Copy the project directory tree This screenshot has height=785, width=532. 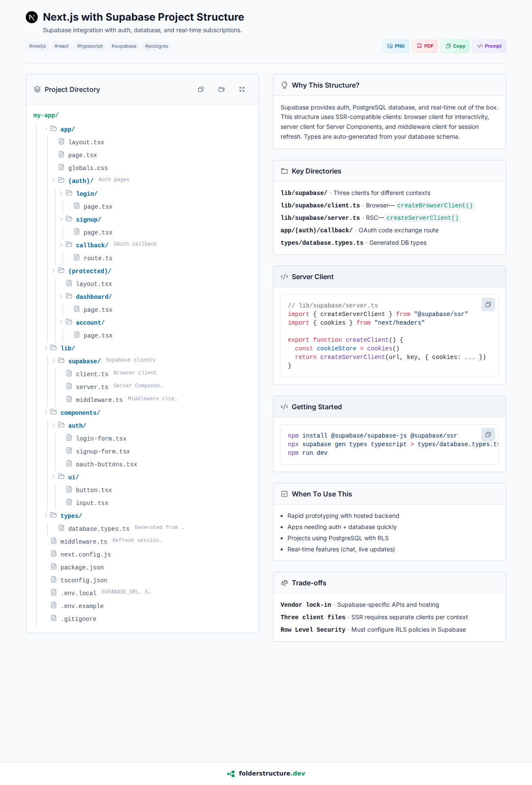[201, 89]
